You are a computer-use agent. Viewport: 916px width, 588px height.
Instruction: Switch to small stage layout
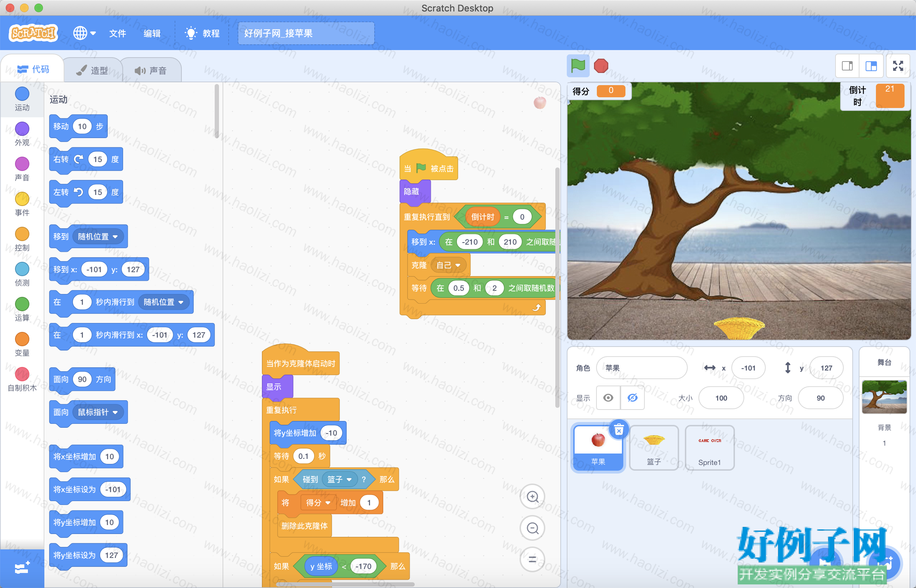847,66
